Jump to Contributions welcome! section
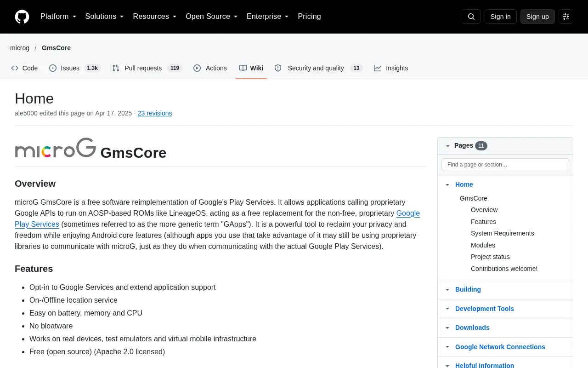This screenshot has height=368, width=588. tap(504, 269)
